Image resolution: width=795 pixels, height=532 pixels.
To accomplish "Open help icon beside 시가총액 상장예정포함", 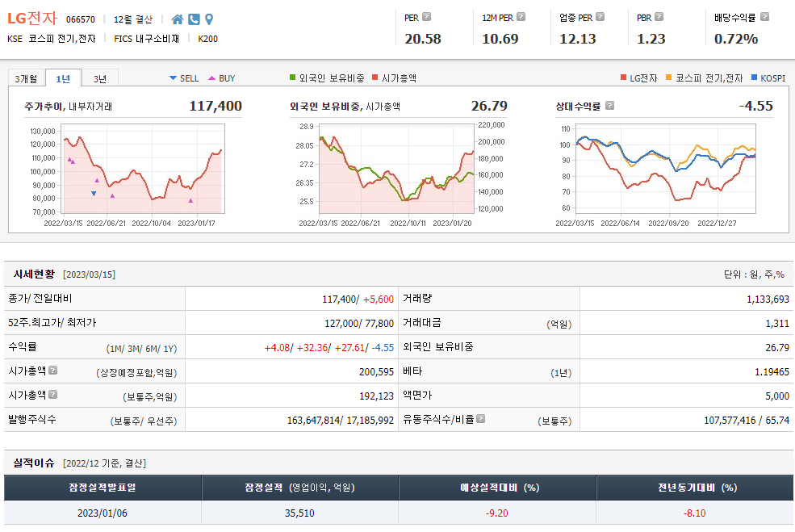I will [x=52, y=371].
